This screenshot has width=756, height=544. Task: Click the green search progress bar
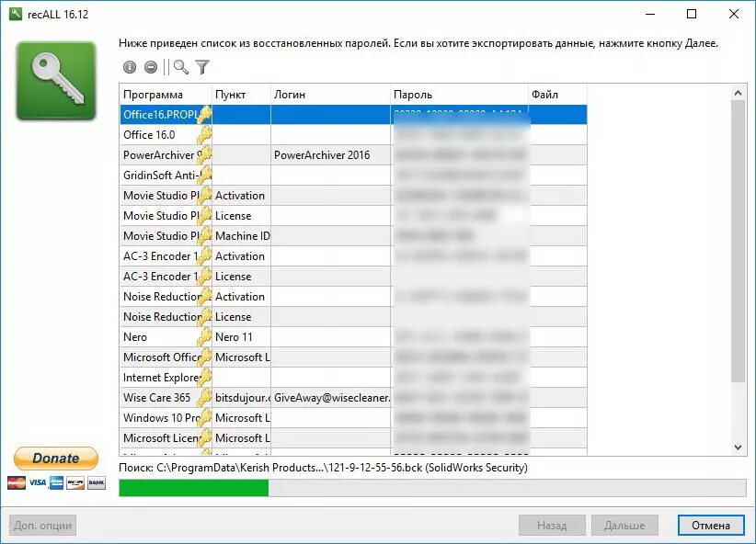(x=432, y=488)
